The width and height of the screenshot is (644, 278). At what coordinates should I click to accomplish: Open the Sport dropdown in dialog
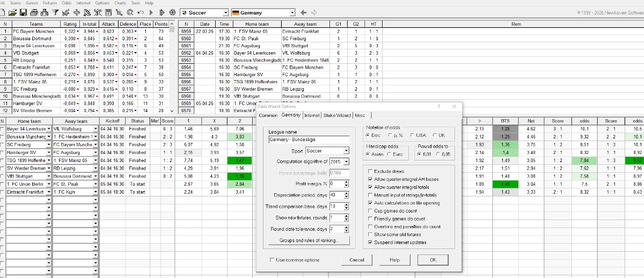346,151
